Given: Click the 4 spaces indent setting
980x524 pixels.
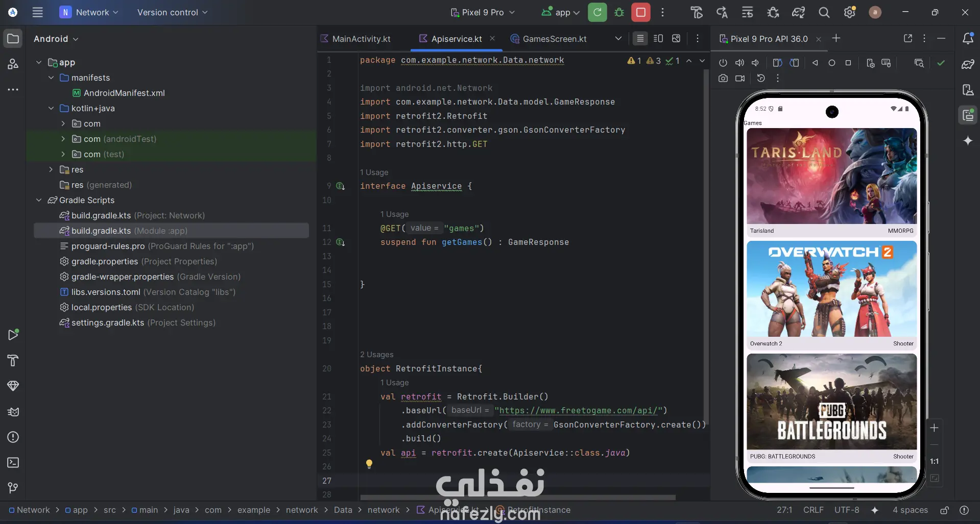Looking at the screenshot, I should click(910, 510).
